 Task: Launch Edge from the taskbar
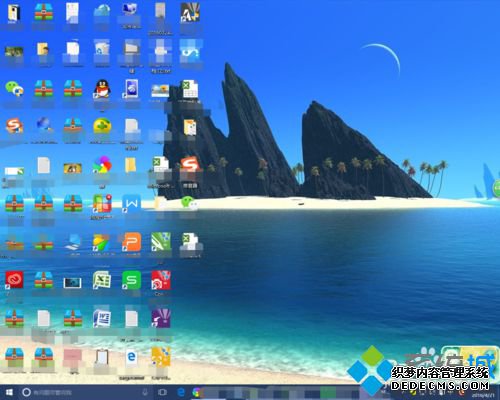pyautogui.click(x=181, y=392)
